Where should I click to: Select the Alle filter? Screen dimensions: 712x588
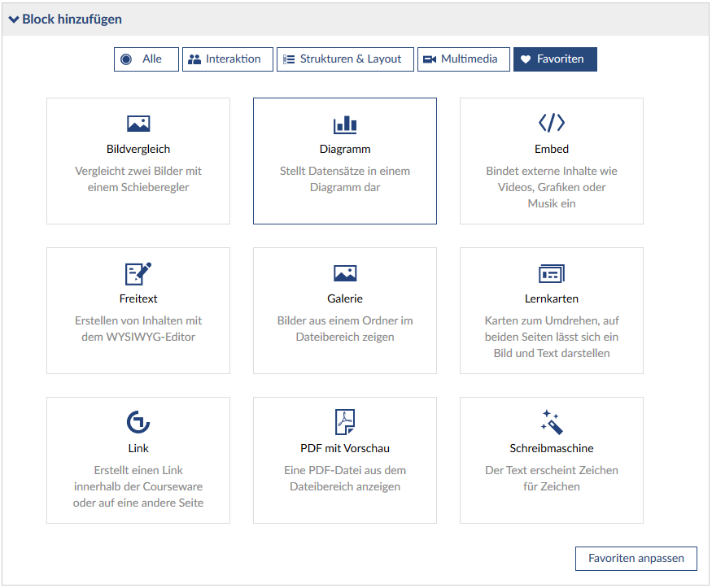[x=146, y=59]
